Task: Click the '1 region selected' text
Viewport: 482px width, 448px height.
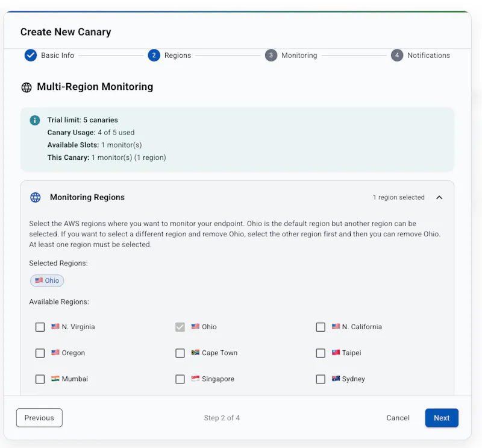Action: tap(399, 197)
